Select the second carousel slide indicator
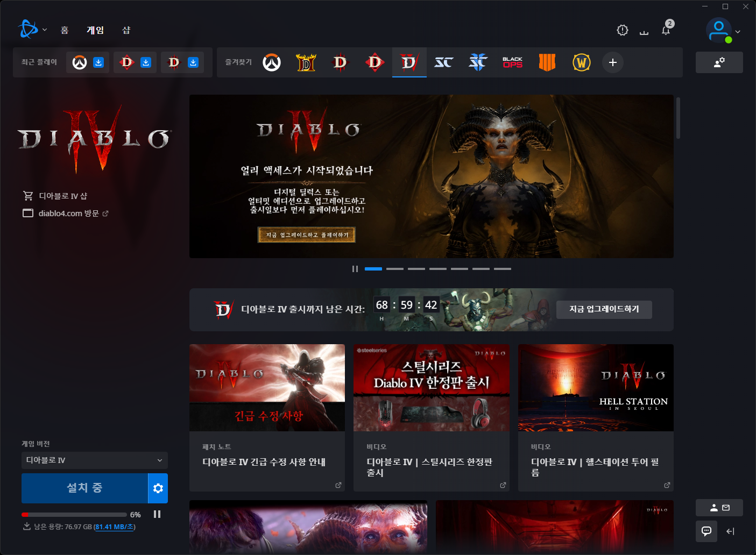The image size is (756, 555). [x=395, y=269]
